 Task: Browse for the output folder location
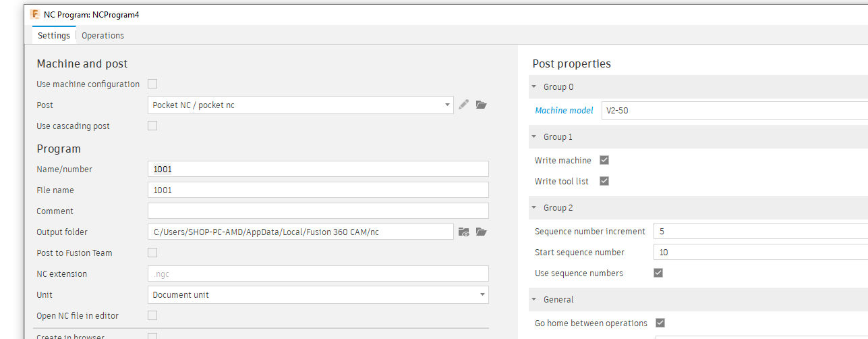click(x=481, y=232)
